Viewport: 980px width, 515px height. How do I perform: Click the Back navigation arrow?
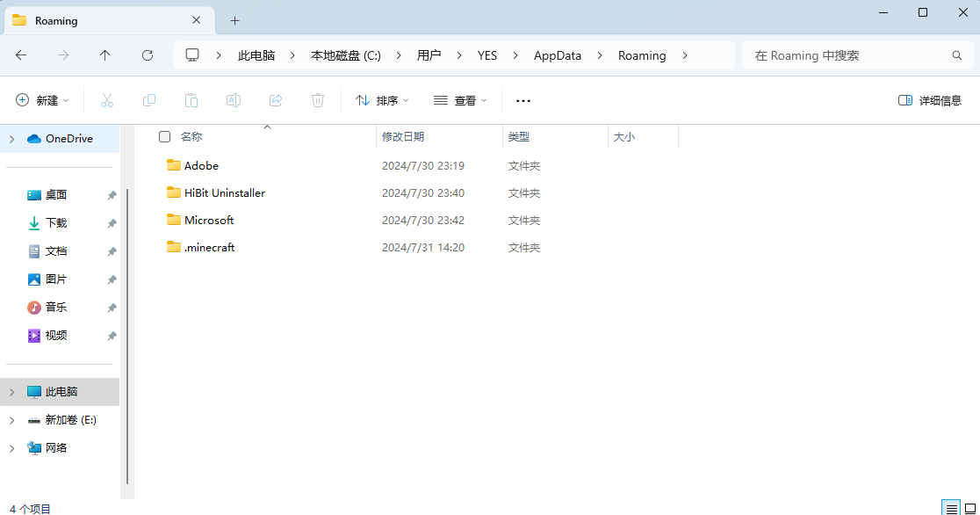[21, 55]
